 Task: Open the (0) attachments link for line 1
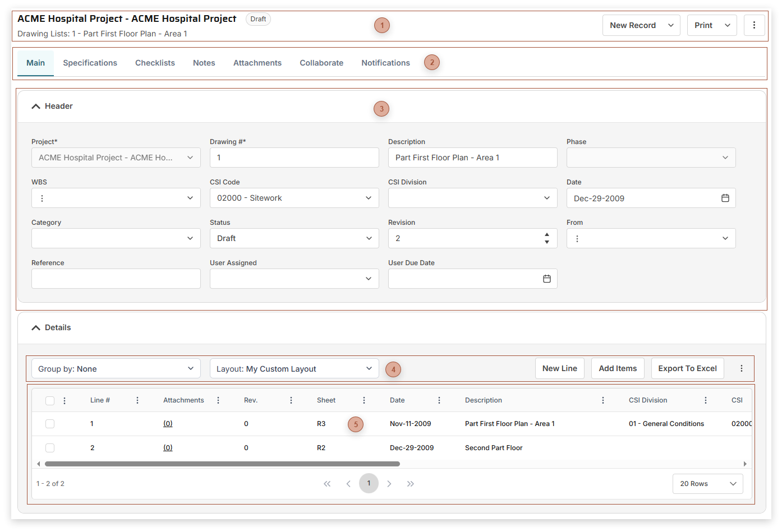(x=168, y=424)
